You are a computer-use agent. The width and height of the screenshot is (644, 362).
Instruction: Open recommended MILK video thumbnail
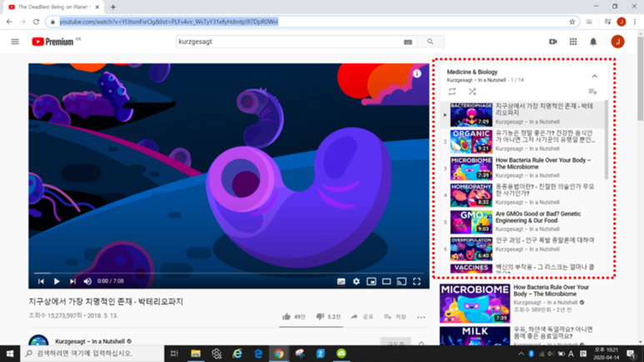point(475,336)
